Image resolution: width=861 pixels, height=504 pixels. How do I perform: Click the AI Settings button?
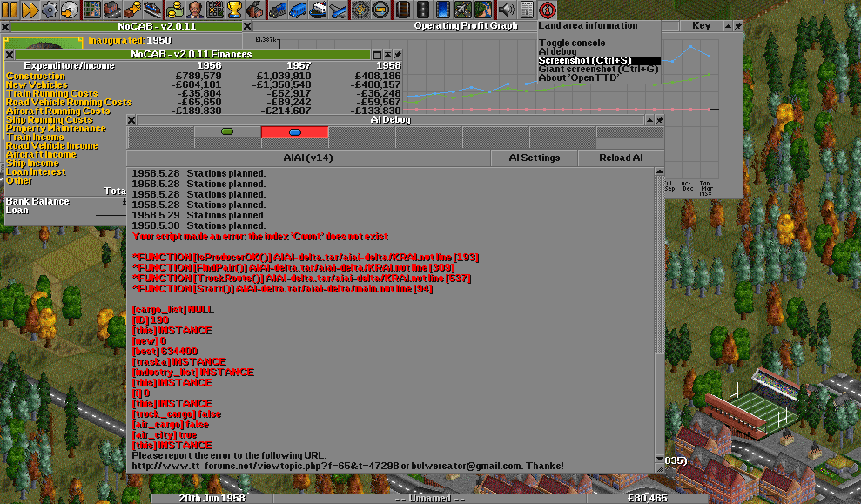[535, 158]
